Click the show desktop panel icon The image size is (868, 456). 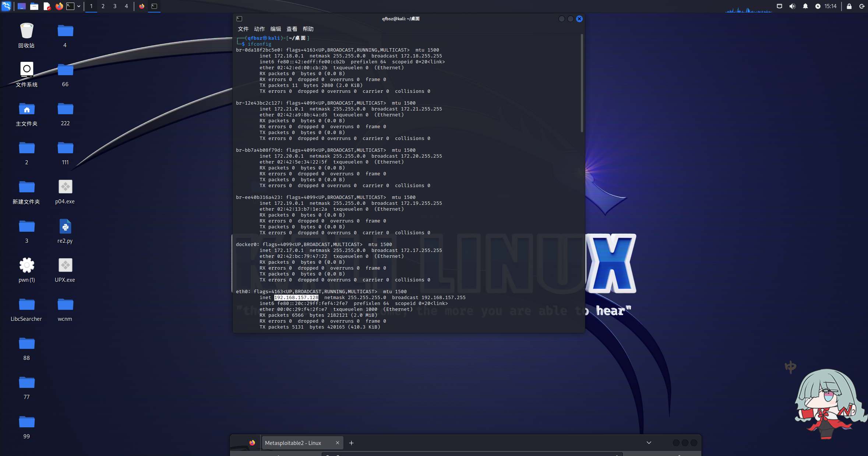click(x=22, y=6)
